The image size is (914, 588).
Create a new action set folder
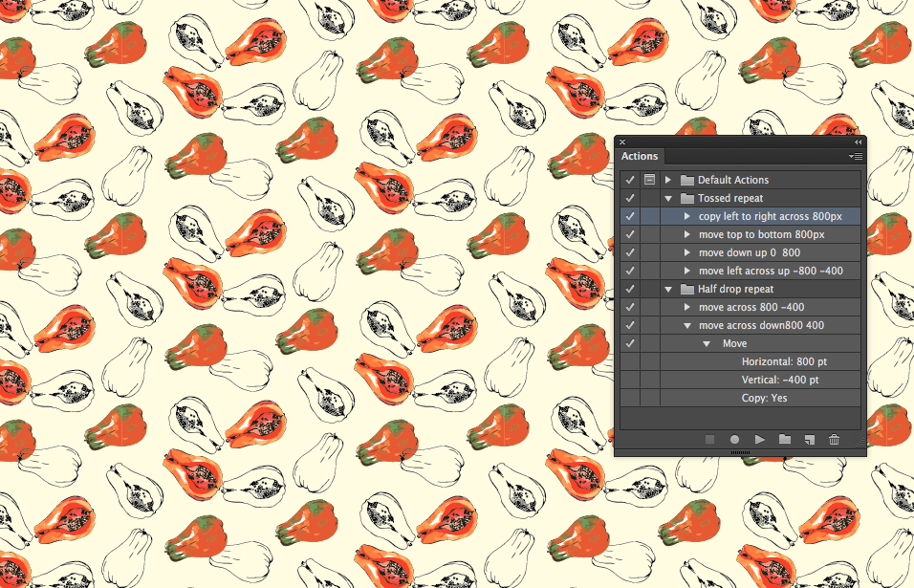[x=785, y=440]
